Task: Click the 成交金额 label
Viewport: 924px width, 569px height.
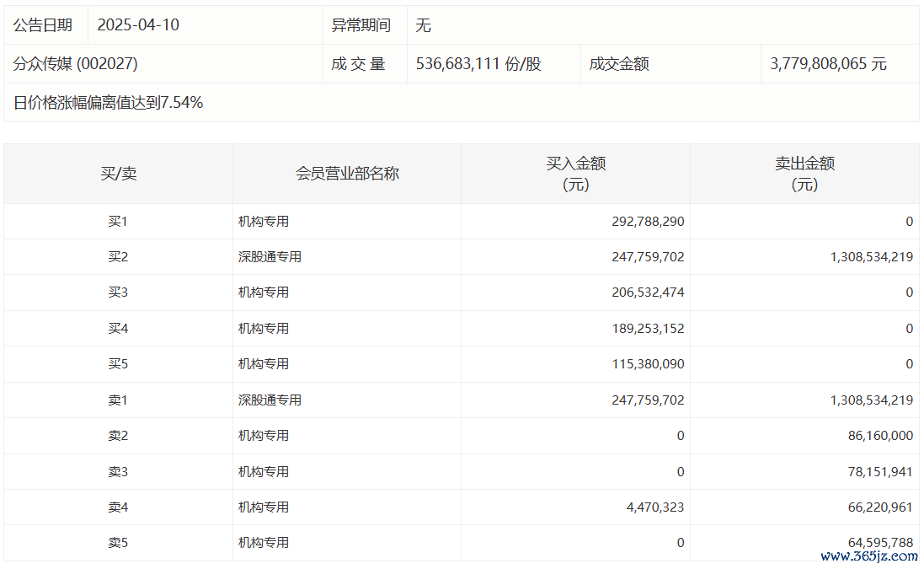Action: (x=619, y=64)
